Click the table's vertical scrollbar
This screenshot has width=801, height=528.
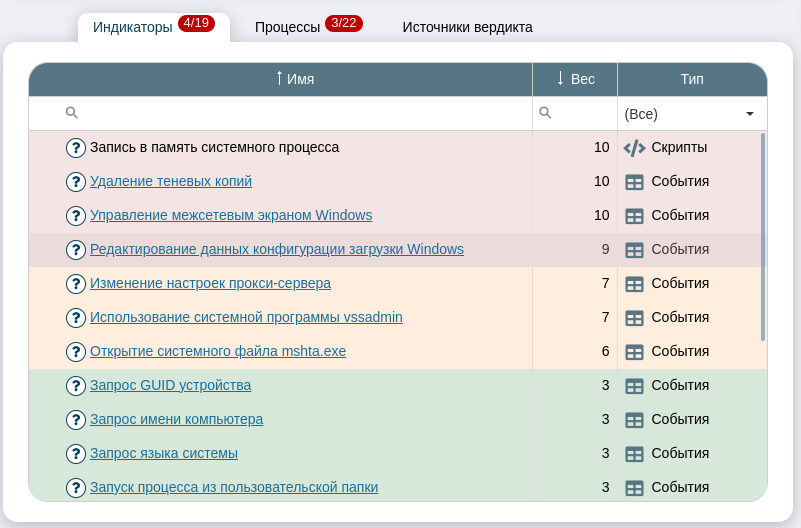pyautogui.click(x=763, y=237)
